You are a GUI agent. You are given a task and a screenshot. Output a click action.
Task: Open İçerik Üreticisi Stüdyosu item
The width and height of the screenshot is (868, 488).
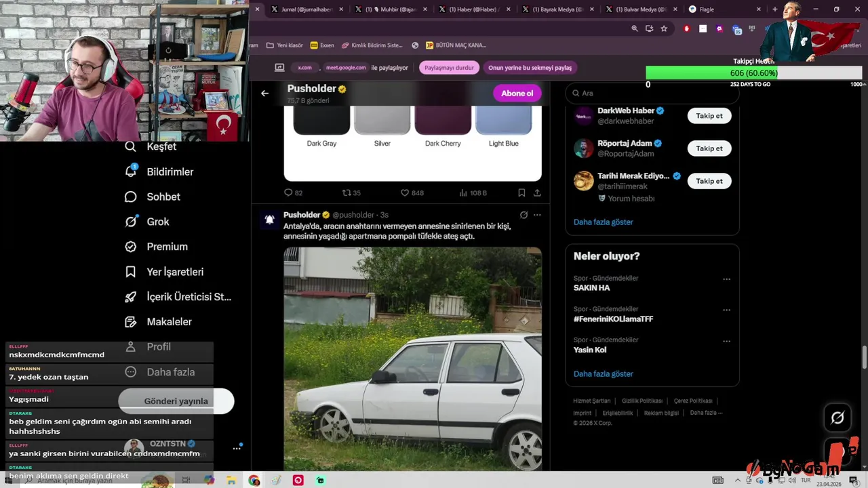click(178, 297)
